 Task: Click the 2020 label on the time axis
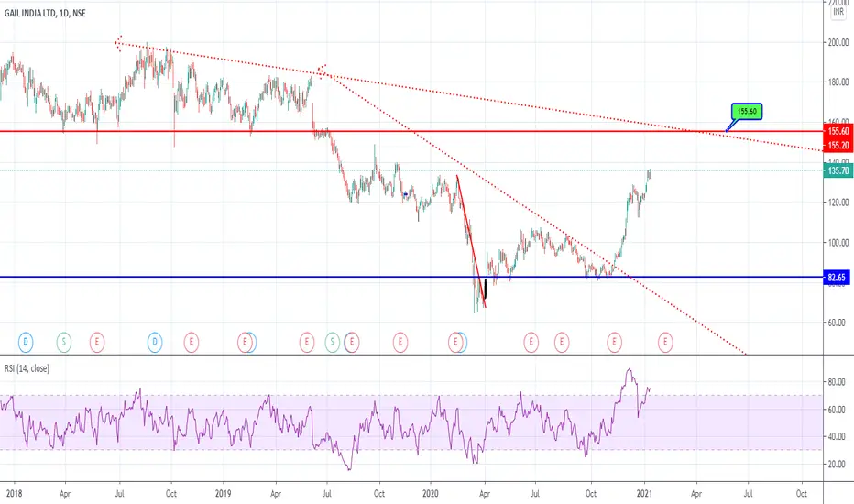pyautogui.click(x=431, y=494)
